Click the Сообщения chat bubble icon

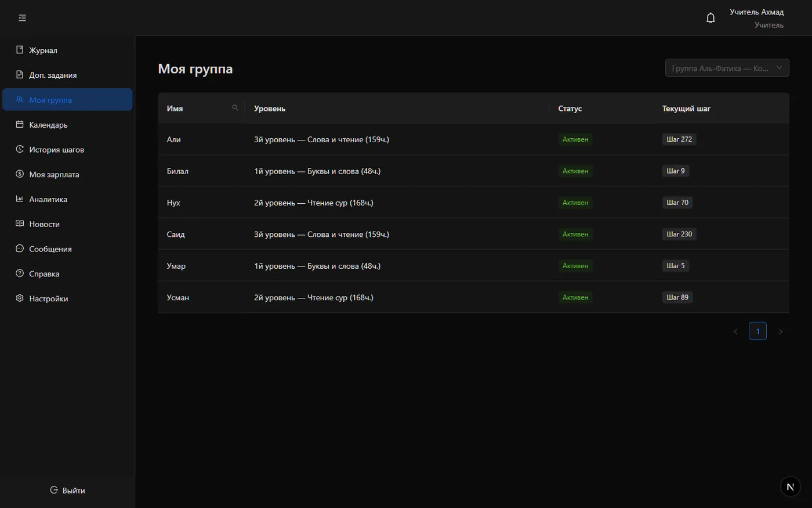coord(20,248)
